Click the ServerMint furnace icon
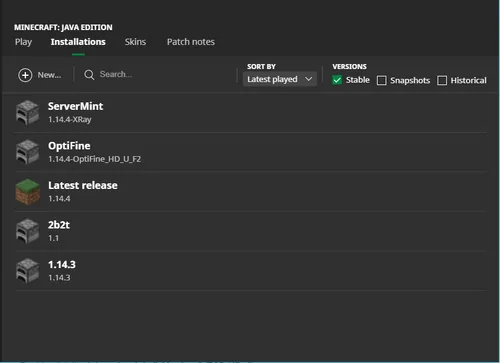The width and height of the screenshot is (500, 363). [27, 112]
